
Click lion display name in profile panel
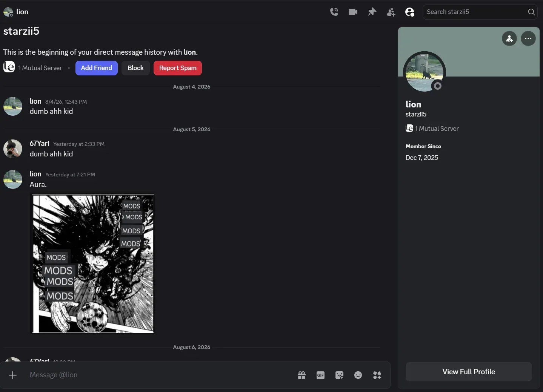(x=413, y=104)
